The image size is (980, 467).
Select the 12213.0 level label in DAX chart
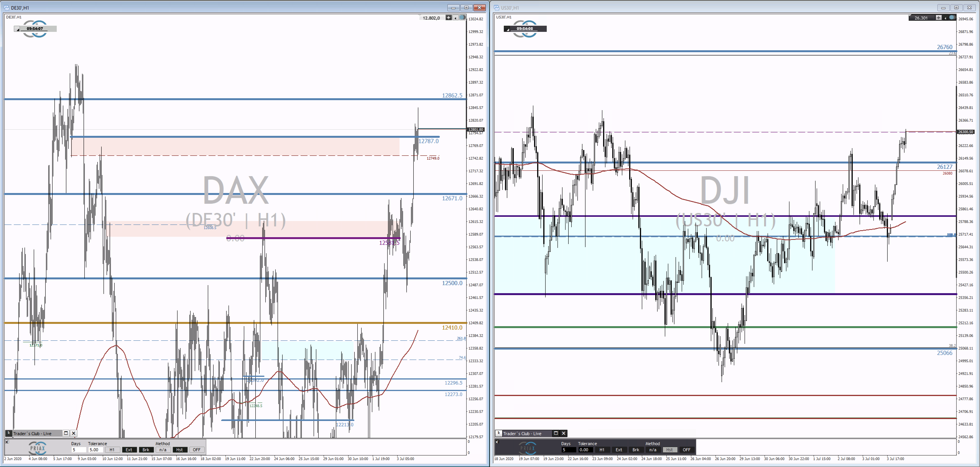pyautogui.click(x=345, y=424)
